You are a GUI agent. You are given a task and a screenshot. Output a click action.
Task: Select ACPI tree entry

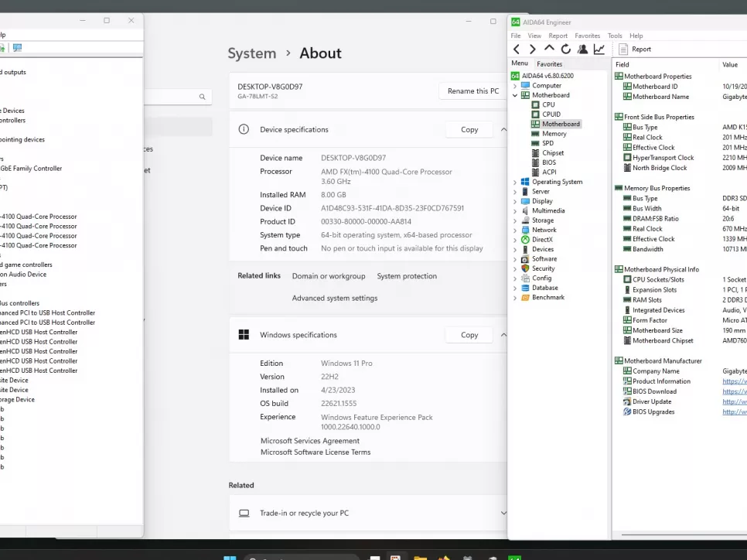(549, 172)
